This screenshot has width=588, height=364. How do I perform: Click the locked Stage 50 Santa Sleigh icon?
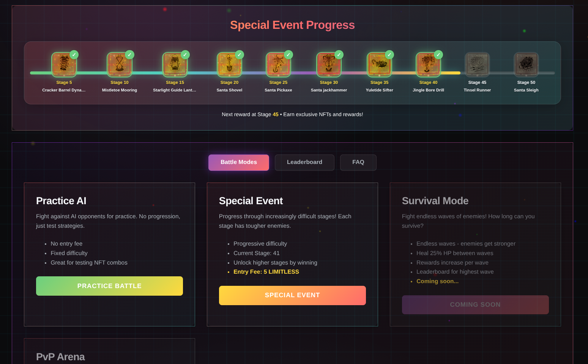(x=526, y=65)
